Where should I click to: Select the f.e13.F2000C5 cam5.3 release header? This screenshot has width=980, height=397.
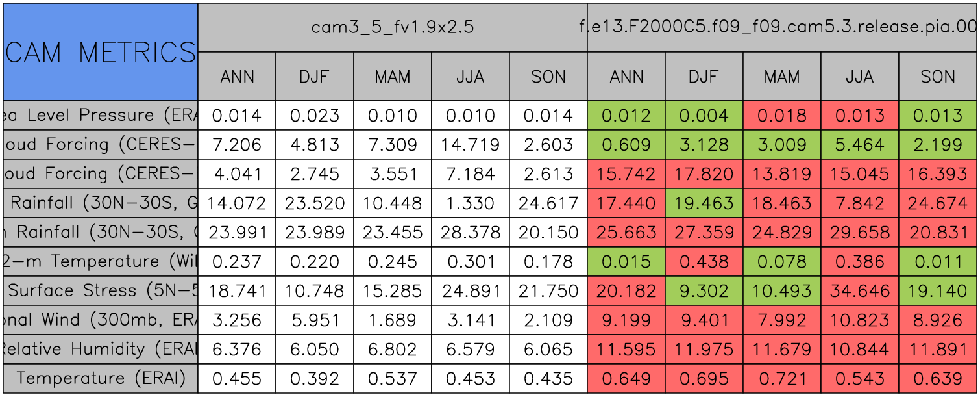coord(782,27)
